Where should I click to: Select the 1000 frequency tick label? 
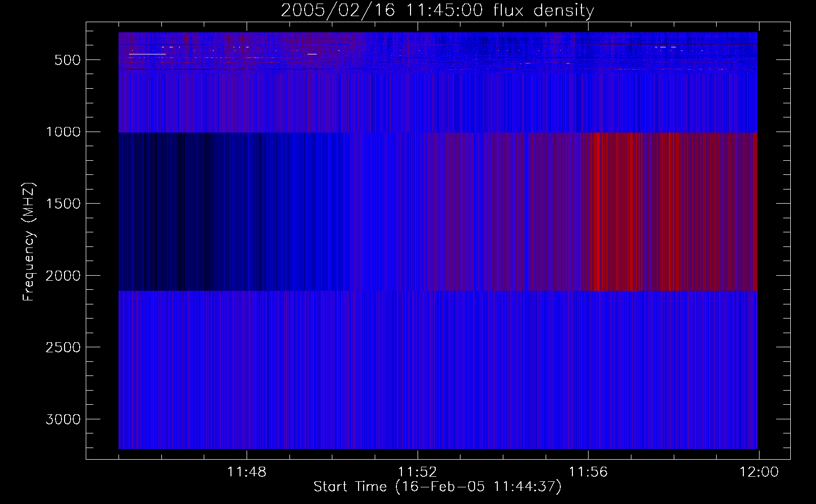tap(63, 132)
